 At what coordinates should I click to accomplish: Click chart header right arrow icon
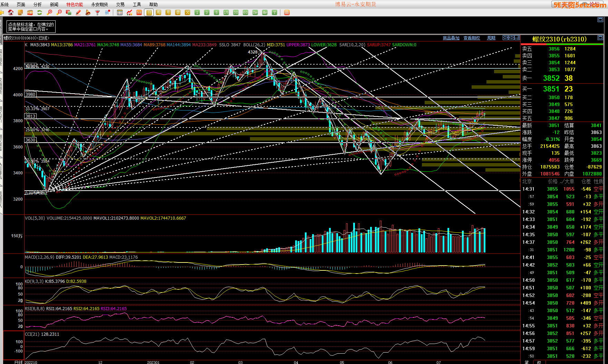click(511, 38)
